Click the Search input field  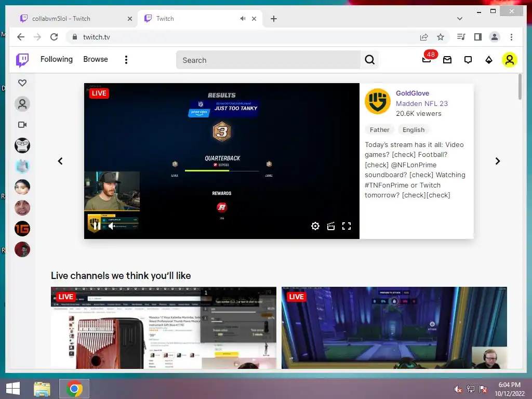click(x=268, y=60)
